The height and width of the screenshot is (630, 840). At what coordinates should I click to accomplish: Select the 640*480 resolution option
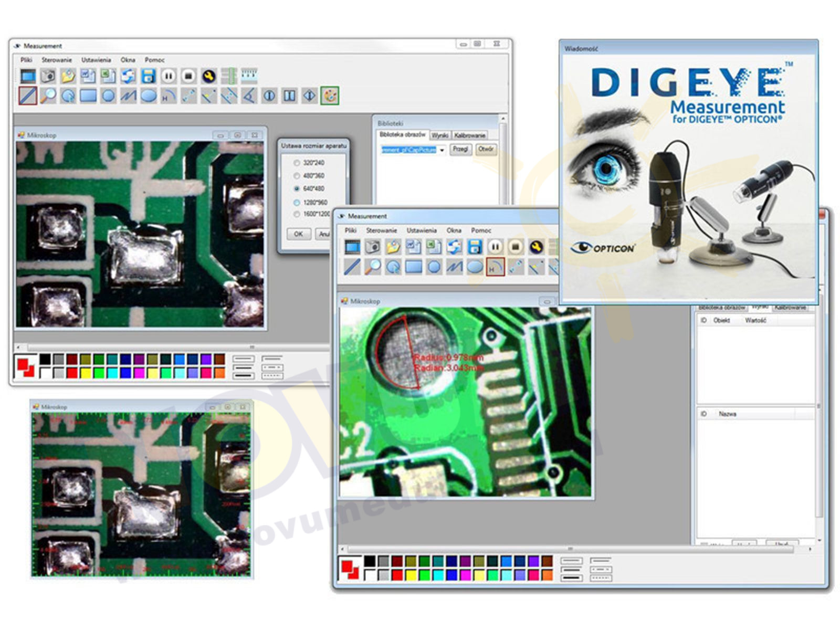[x=309, y=188]
